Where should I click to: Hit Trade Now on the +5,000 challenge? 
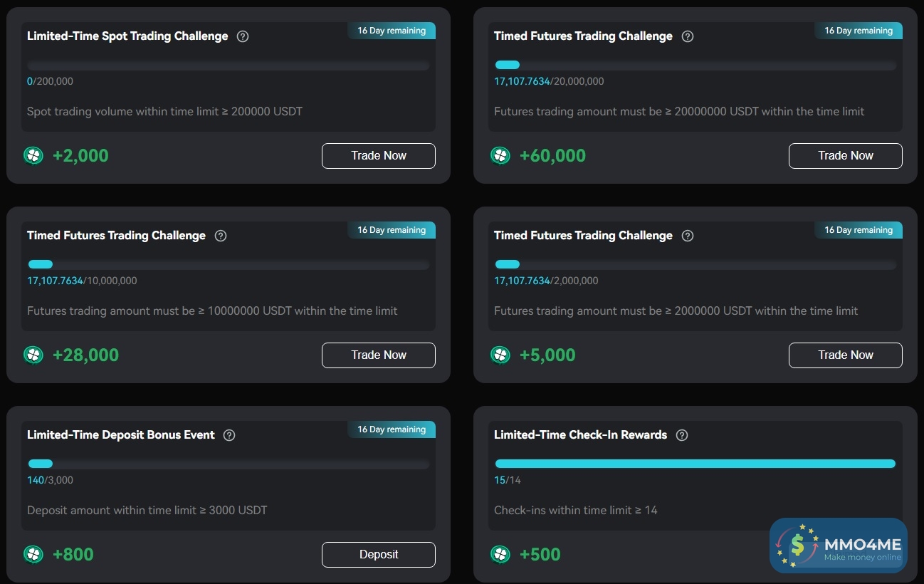845,355
